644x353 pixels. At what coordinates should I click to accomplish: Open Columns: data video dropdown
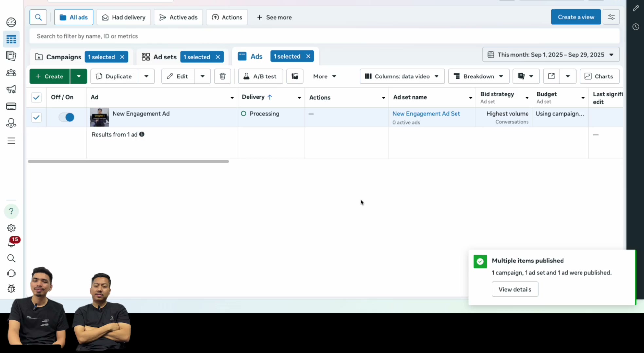click(x=402, y=76)
